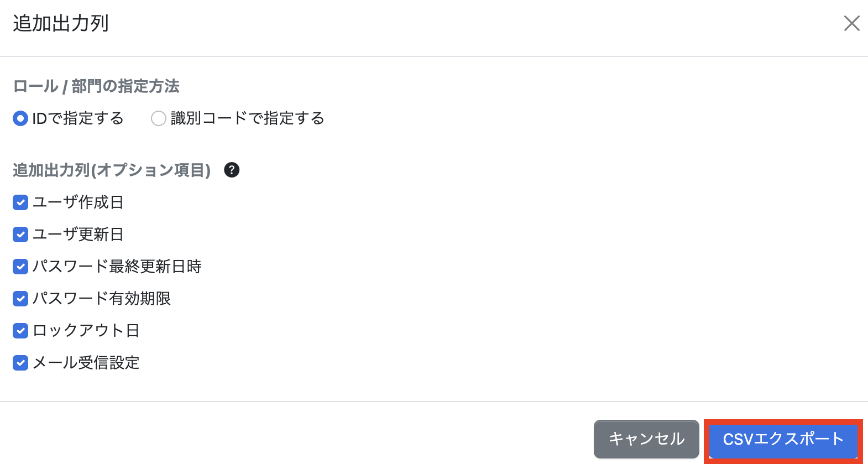Screen dimensions: 868x469
Task: Uncheck パスワード有効期限 option
Action: [x=20, y=299]
